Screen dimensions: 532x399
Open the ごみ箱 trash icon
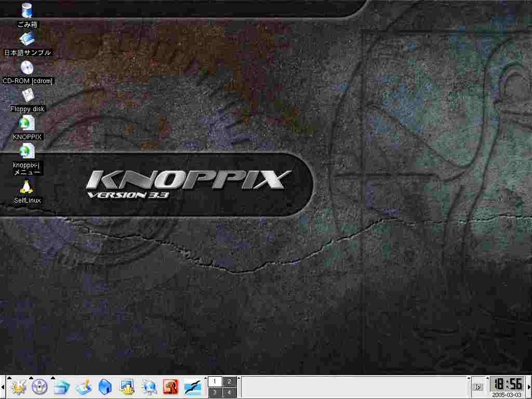[x=27, y=10]
